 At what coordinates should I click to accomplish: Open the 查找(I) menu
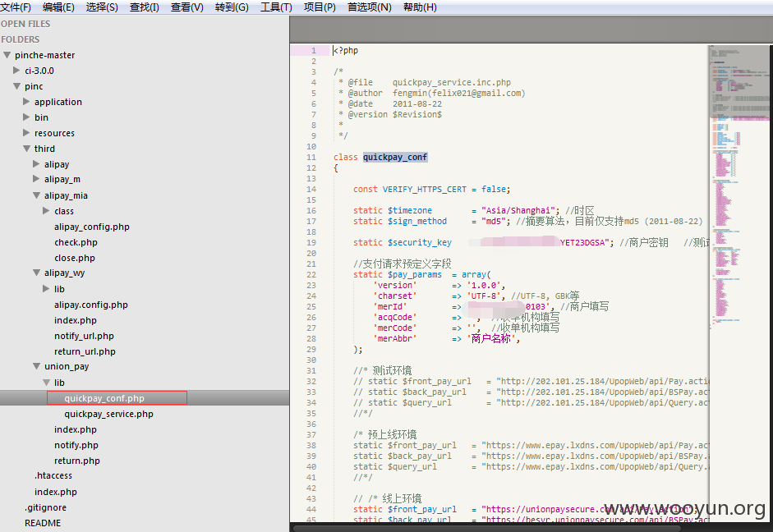pos(145,7)
